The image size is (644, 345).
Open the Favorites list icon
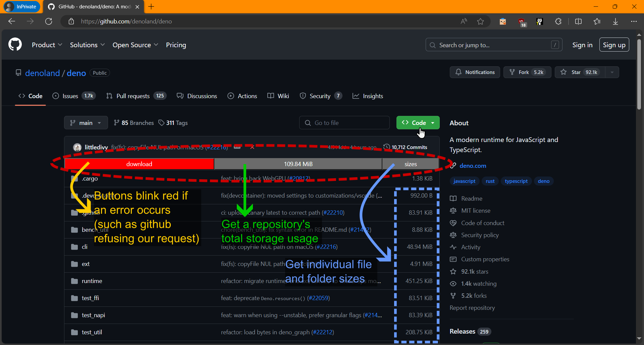[x=597, y=21]
